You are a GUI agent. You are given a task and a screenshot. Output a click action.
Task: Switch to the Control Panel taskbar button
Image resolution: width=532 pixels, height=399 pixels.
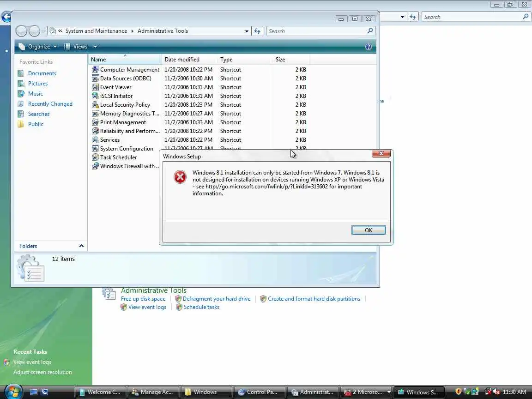259,392
